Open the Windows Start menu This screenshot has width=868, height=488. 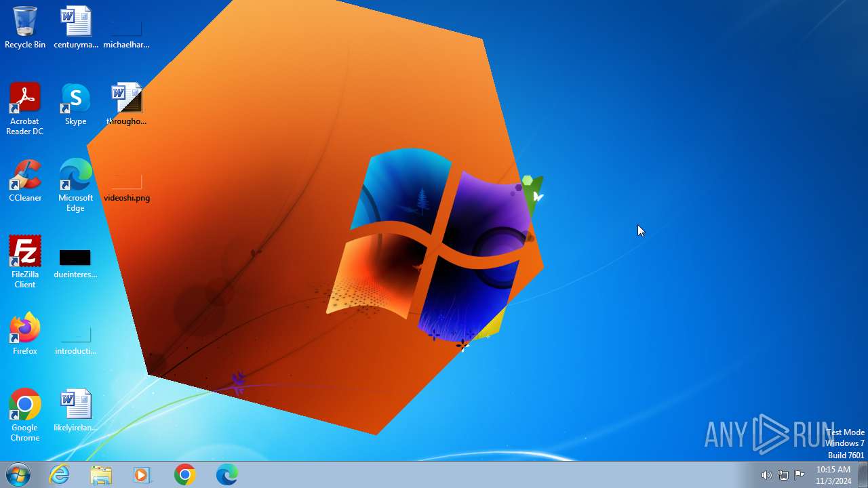pos(18,474)
